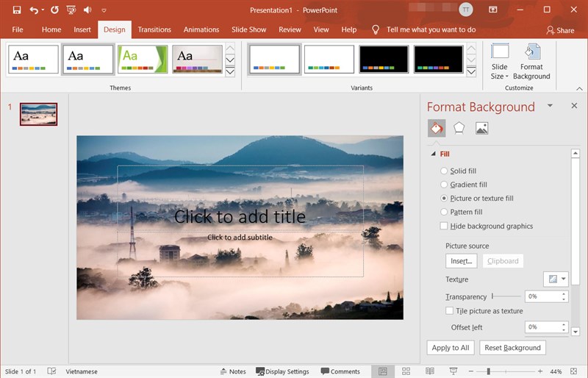Viewport: 588px width, 378px height.
Task: Enable Tile picture as texture checkbox
Action: click(449, 311)
